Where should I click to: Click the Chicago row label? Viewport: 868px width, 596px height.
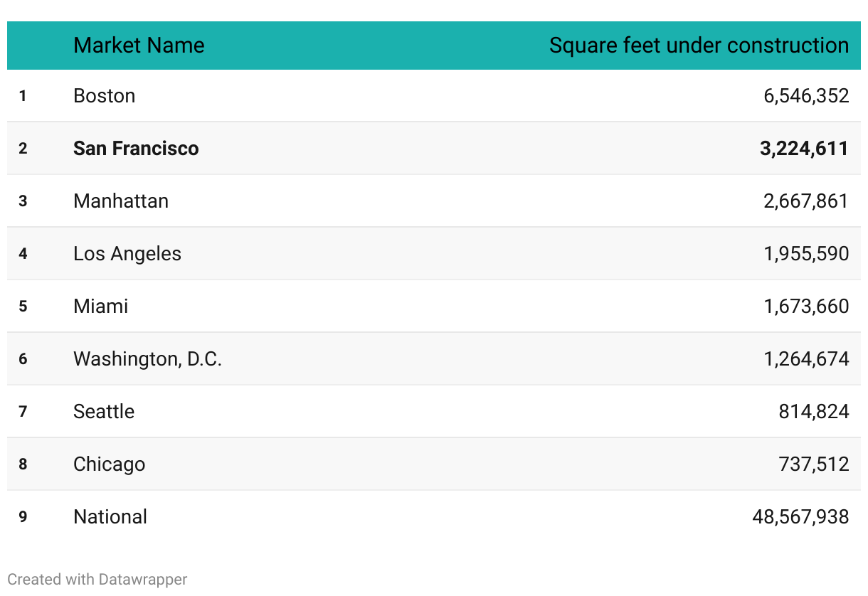110,464
